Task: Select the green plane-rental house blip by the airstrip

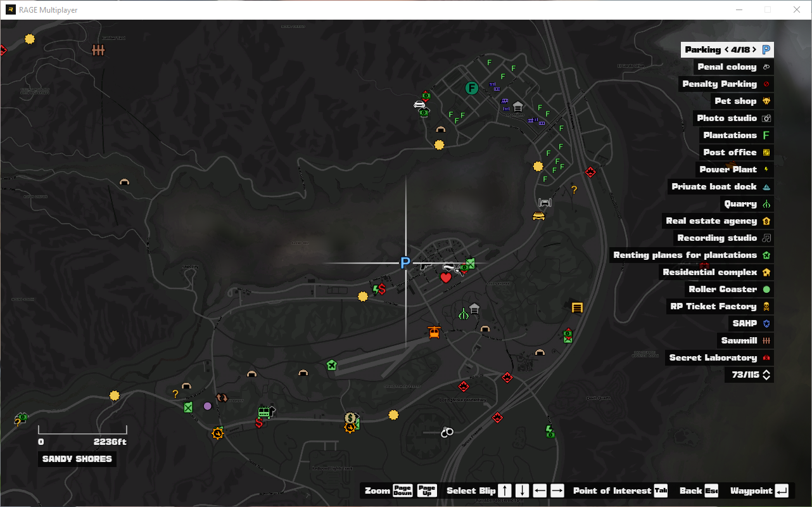Action: [331, 364]
